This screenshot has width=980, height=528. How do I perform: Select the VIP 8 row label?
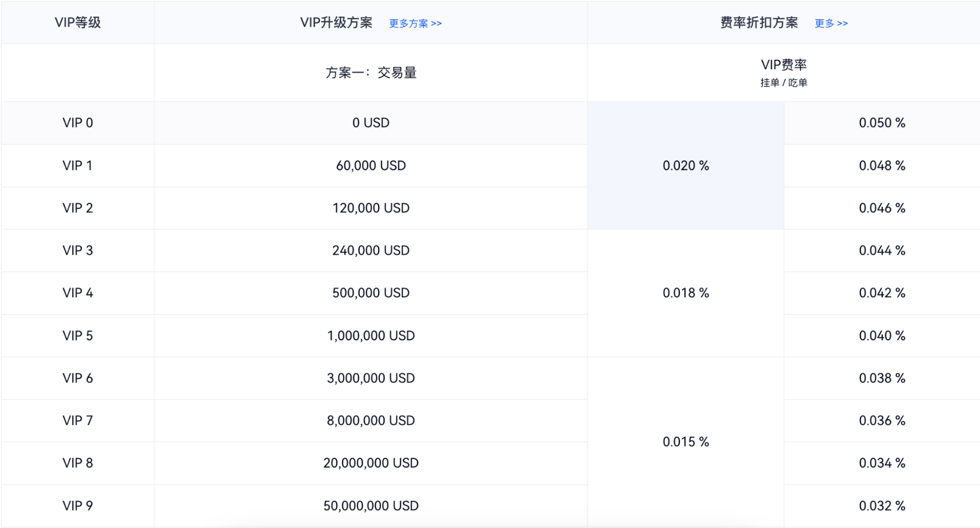(x=77, y=463)
